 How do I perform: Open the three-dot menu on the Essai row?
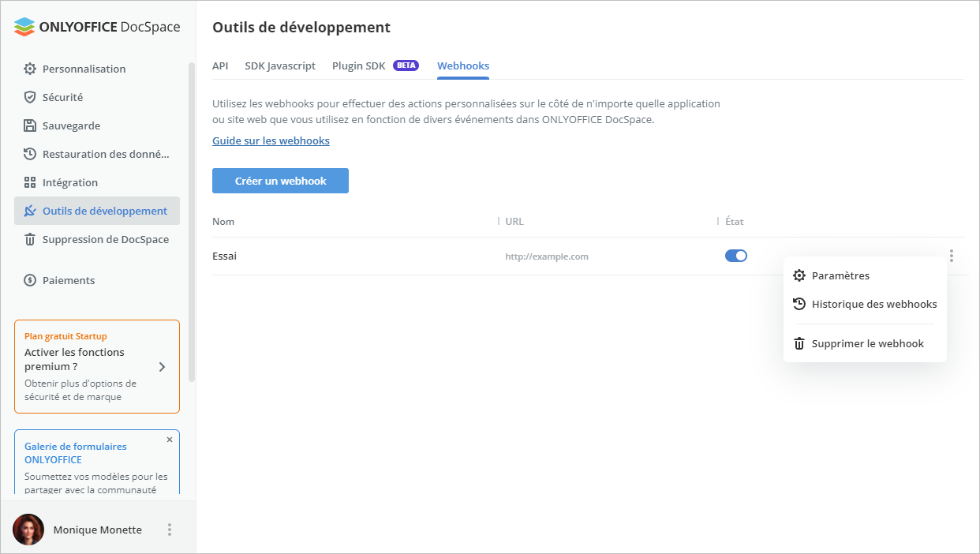click(x=952, y=256)
